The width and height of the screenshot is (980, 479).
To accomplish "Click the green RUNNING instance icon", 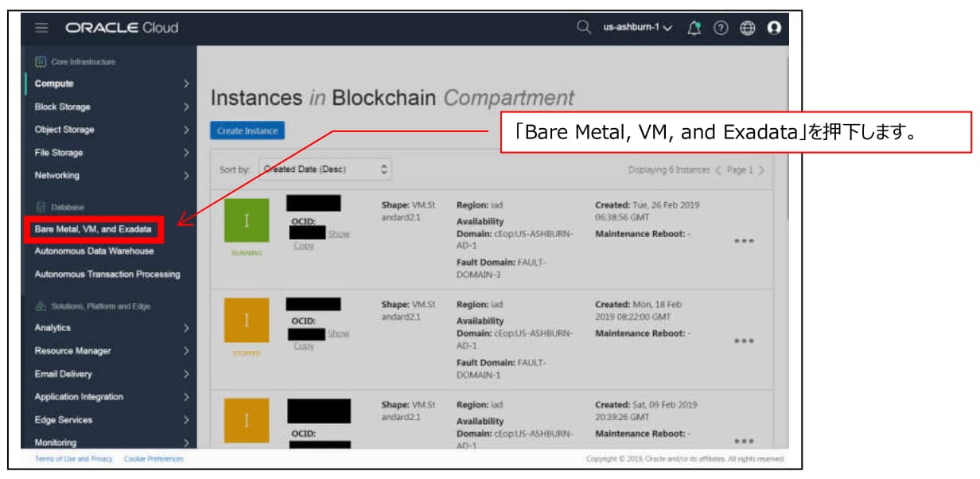I will [x=247, y=221].
